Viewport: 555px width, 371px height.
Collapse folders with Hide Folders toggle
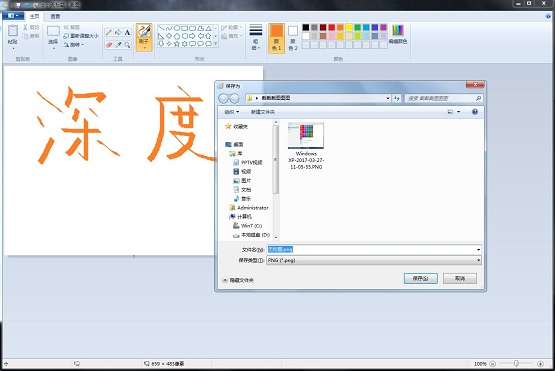pos(238,280)
